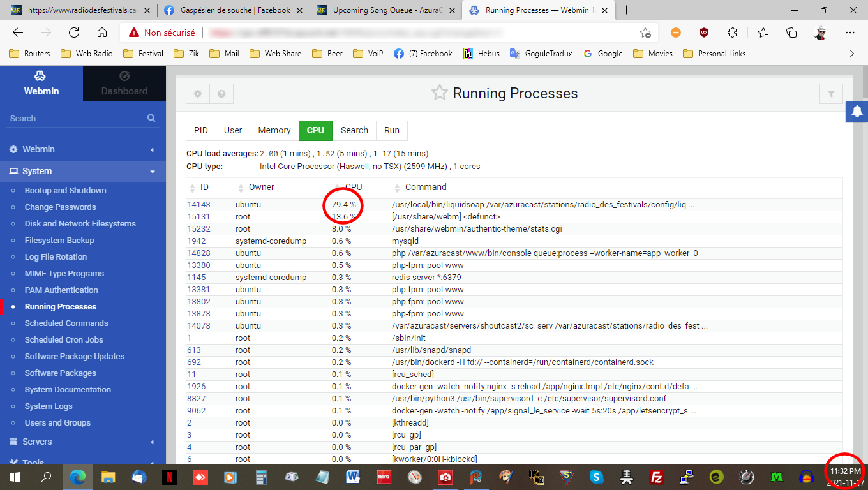868x490 pixels.
Task: Activate the sidebar search magnifier
Action: [x=151, y=118]
